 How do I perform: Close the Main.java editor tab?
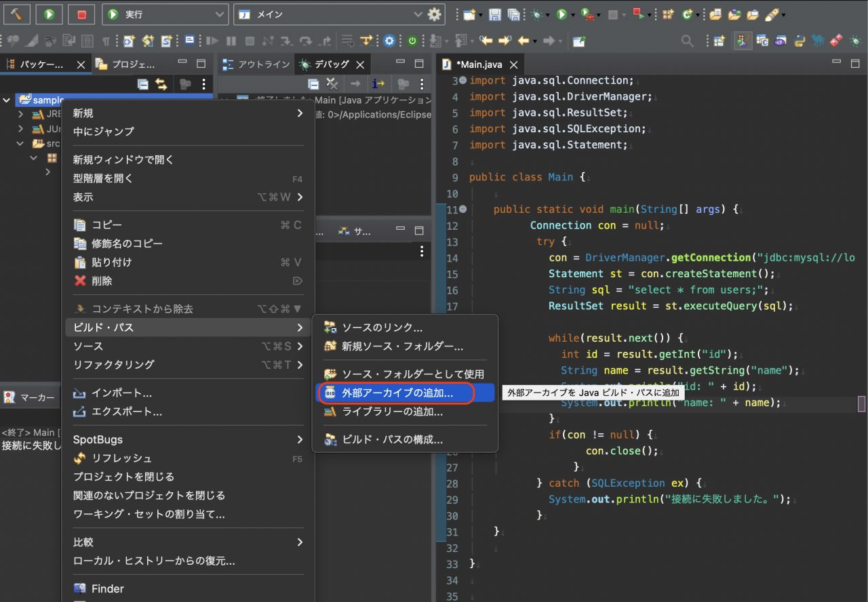513,65
